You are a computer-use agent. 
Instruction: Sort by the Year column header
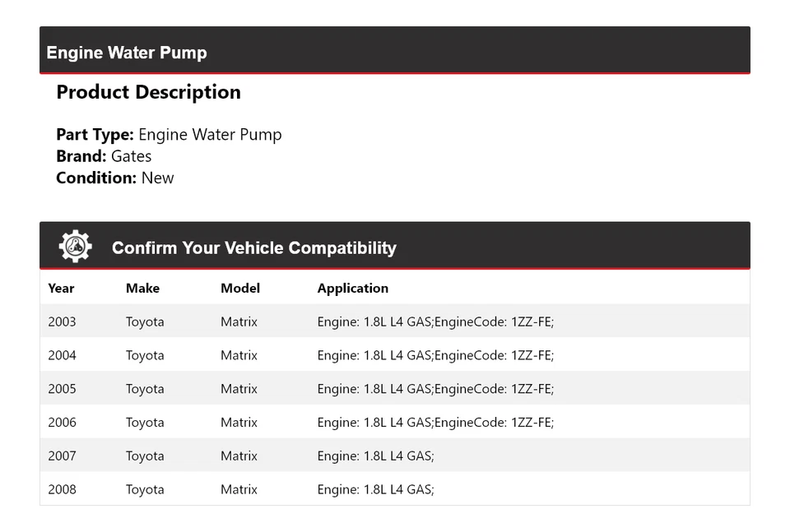pyautogui.click(x=61, y=288)
